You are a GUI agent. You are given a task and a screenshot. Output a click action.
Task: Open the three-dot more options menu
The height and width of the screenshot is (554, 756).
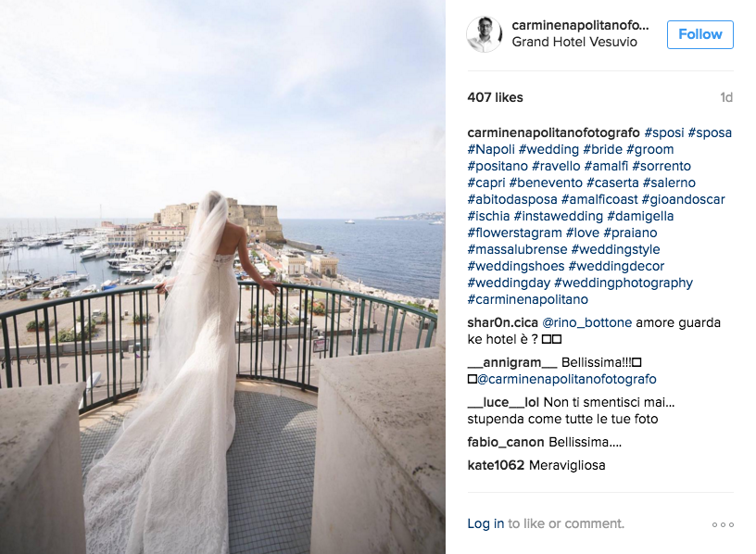pos(723,524)
